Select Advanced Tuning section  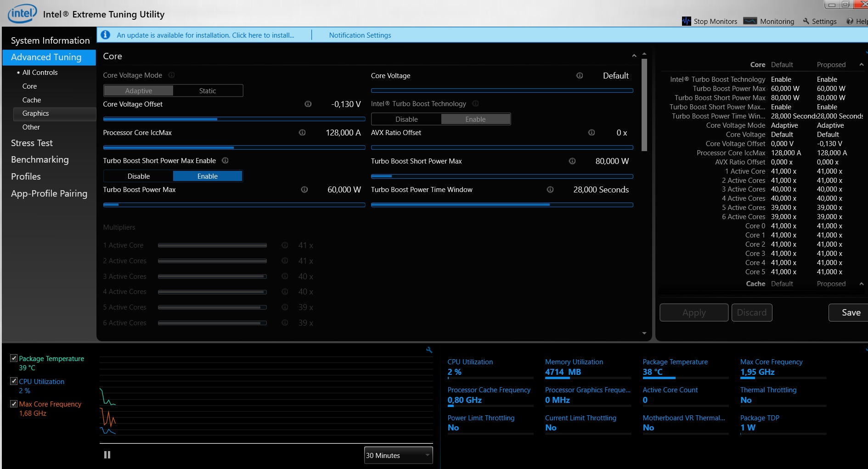click(x=49, y=57)
